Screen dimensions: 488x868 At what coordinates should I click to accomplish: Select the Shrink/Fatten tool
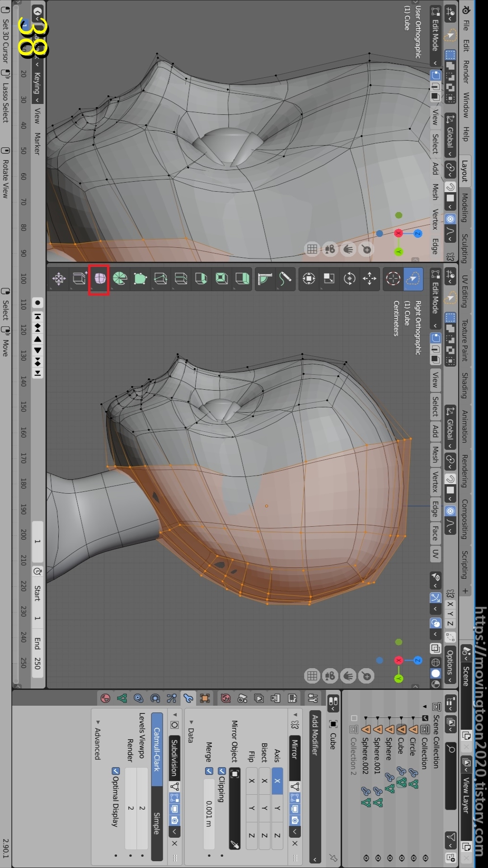(59, 278)
